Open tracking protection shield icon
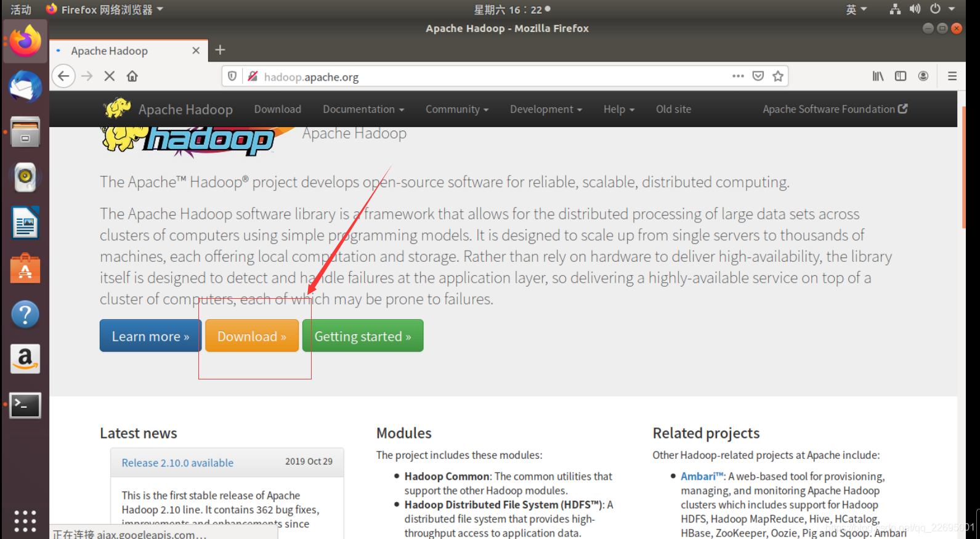 coord(232,76)
